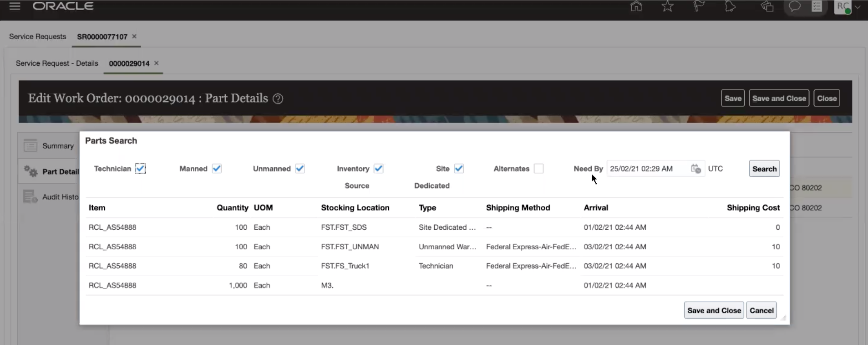Screen dimensions: 868x345
Task: Switch to the Service Requests tab
Action: pyautogui.click(x=38, y=36)
